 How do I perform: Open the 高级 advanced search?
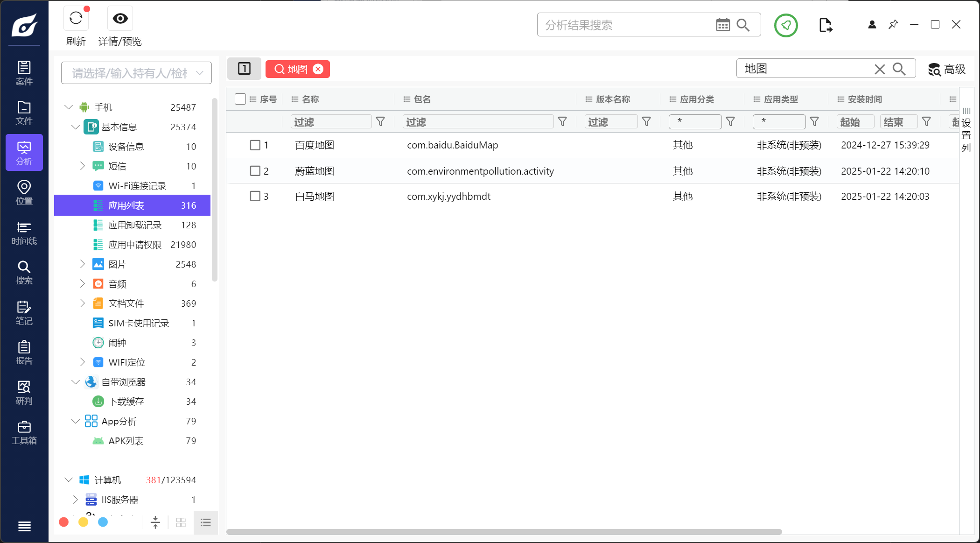point(946,69)
